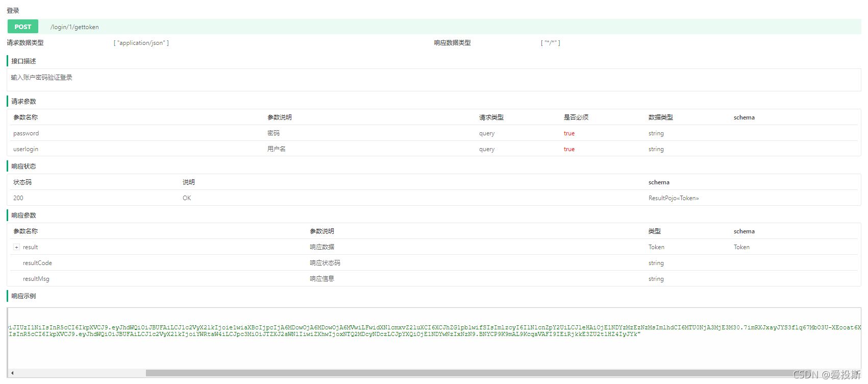The width and height of the screenshot is (868, 384).
Task: Click the red true value in password row
Action: click(x=569, y=133)
